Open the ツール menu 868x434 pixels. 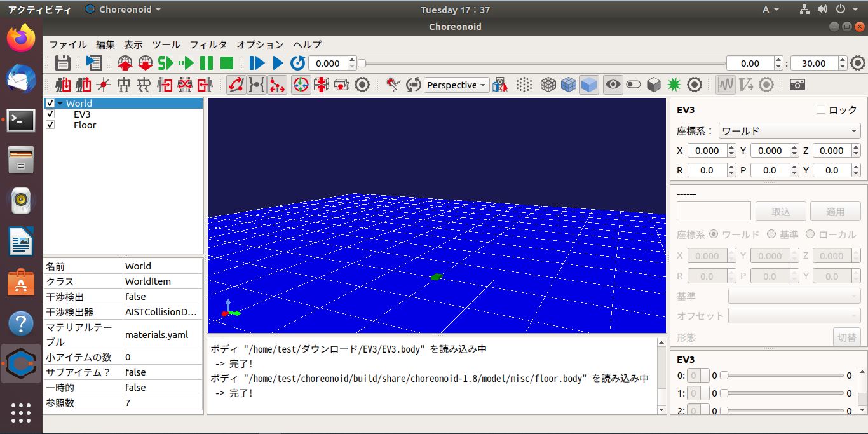(166, 44)
